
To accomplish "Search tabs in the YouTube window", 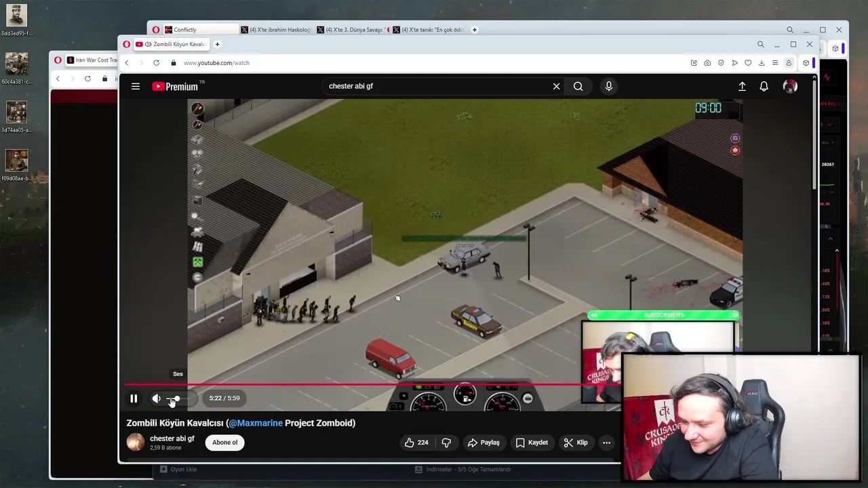I will [760, 44].
